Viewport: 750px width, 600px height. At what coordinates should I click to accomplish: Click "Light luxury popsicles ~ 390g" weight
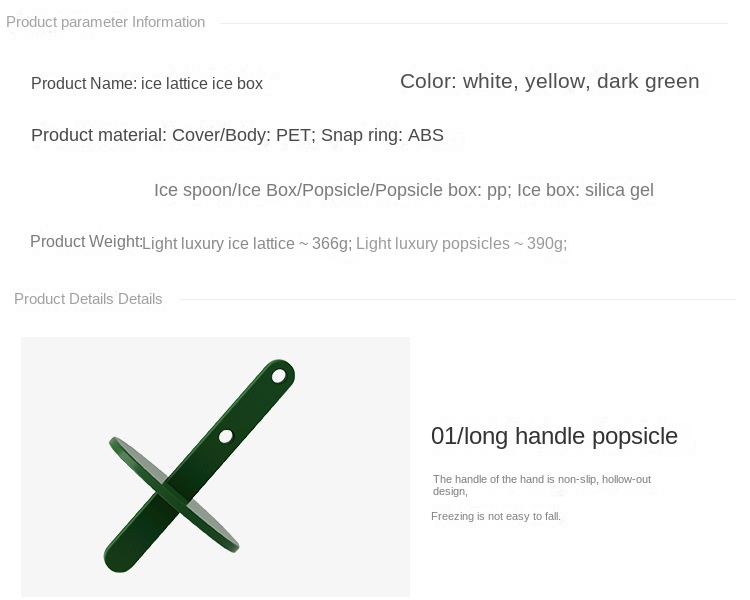(x=461, y=243)
